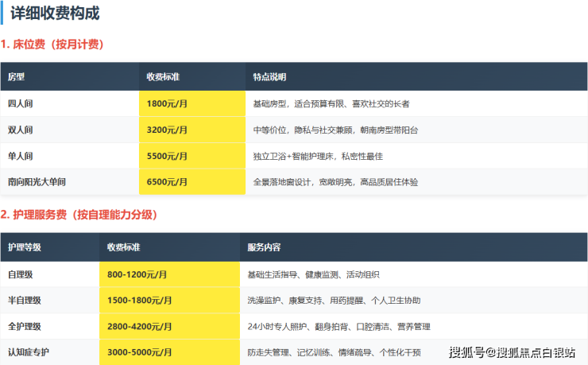This screenshot has width=588, height=365.
Task: Click the 1500-1800元/月 price for 半自理级
Action: (140, 301)
